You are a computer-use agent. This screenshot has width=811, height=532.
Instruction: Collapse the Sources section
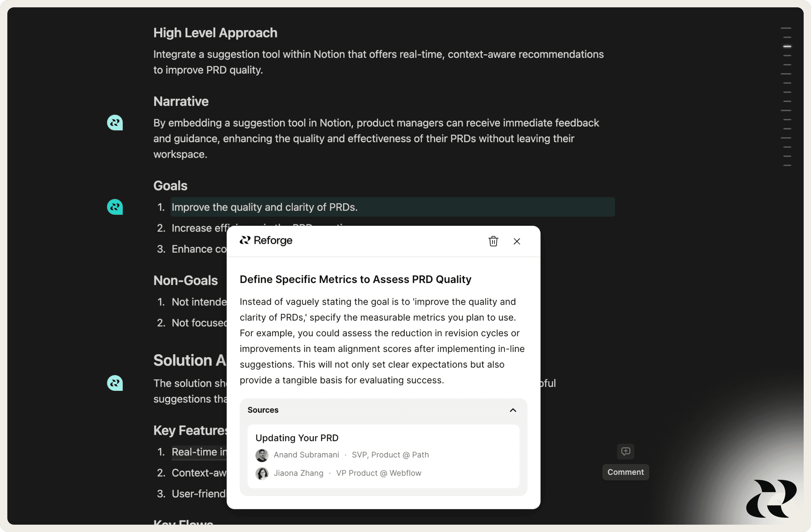tap(512, 410)
